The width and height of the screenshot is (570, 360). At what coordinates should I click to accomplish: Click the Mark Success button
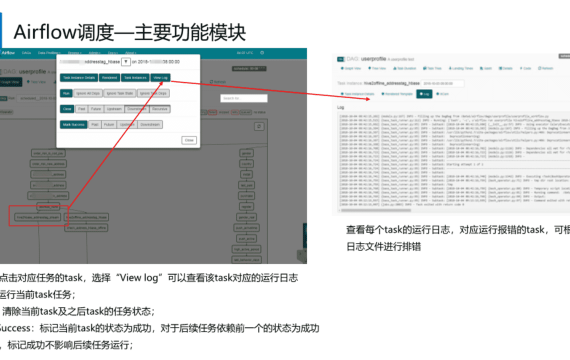pos(74,125)
